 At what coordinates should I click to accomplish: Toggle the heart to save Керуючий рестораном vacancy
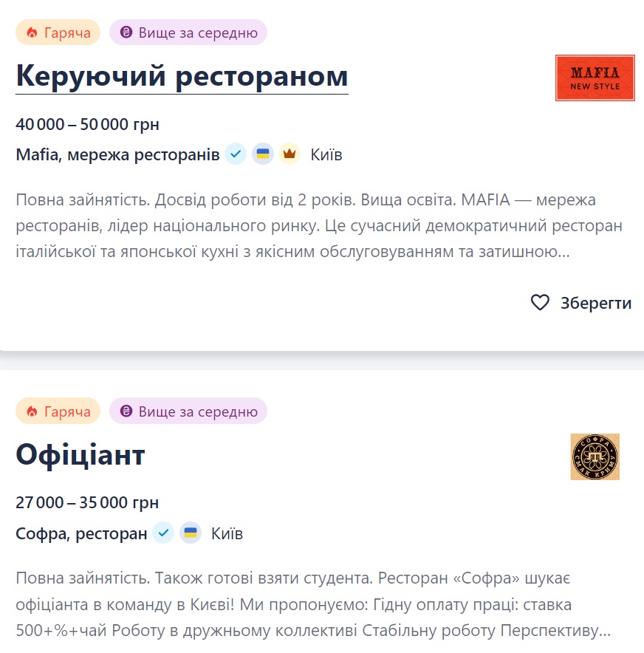tap(541, 302)
